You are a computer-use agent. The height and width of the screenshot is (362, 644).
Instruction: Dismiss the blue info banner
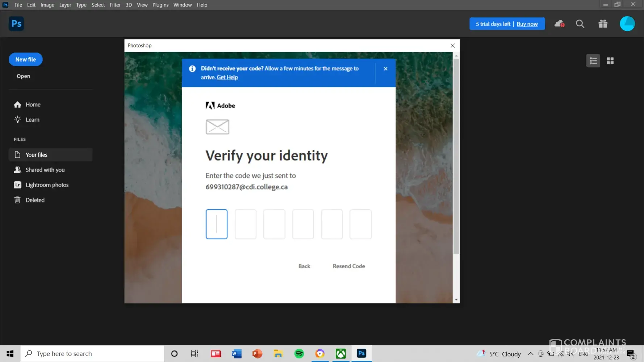(x=385, y=69)
